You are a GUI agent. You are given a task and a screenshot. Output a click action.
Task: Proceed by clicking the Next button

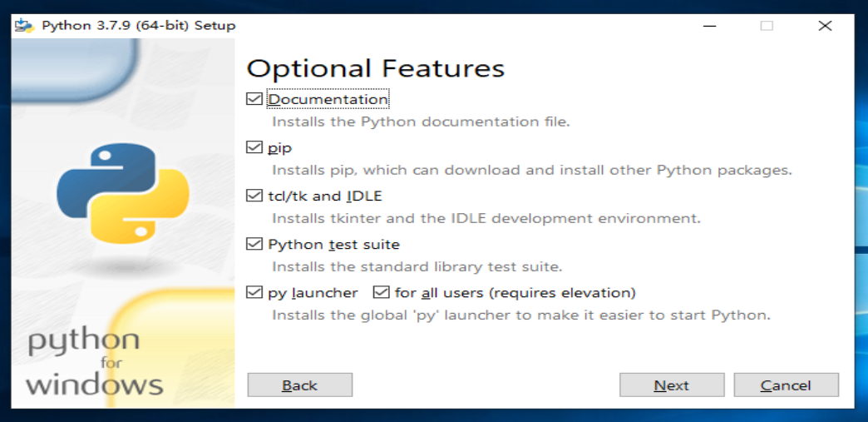[671, 385]
